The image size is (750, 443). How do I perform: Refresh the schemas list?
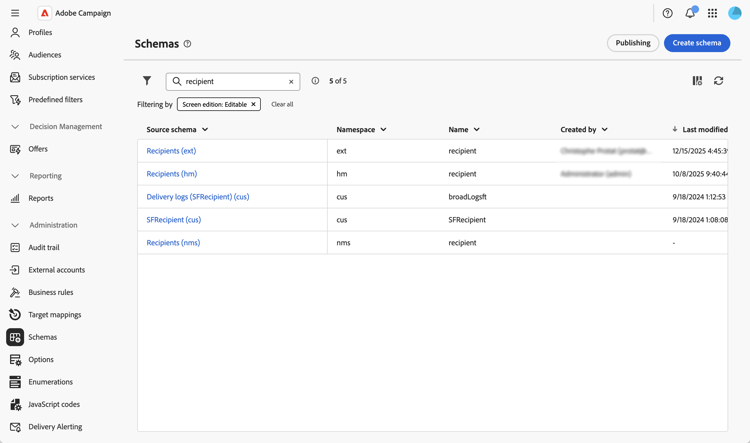718,81
